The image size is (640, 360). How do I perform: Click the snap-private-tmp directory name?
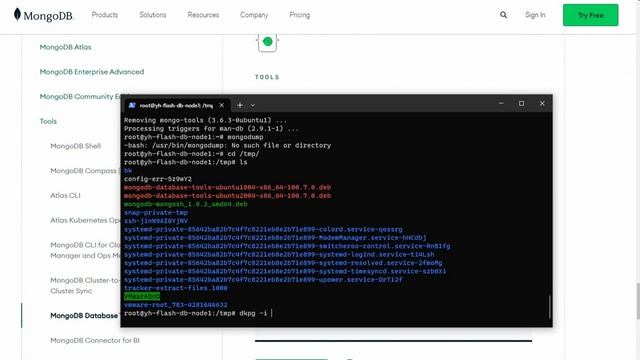pos(156,213)
